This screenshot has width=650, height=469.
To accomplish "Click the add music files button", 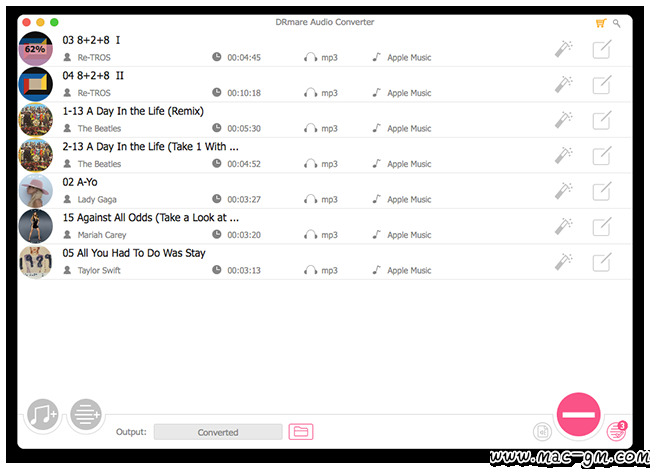I will pyautogui.click(x=42, y=414).
